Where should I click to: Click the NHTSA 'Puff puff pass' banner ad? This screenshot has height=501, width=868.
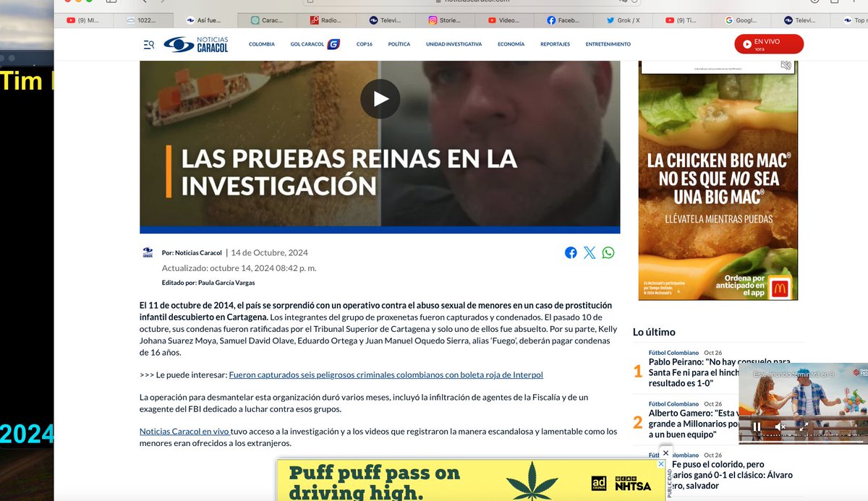click(x=470, y=481)
